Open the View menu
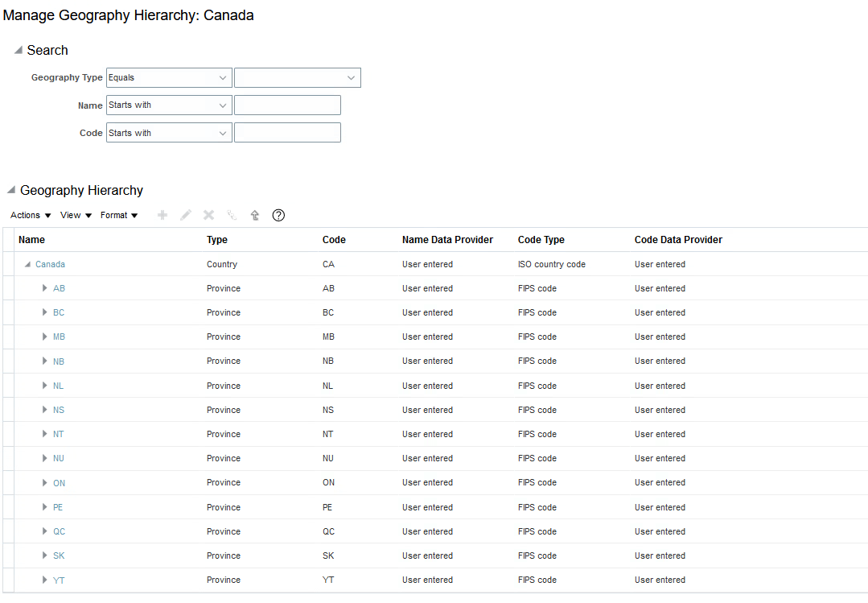 click(x=76, y=215)
